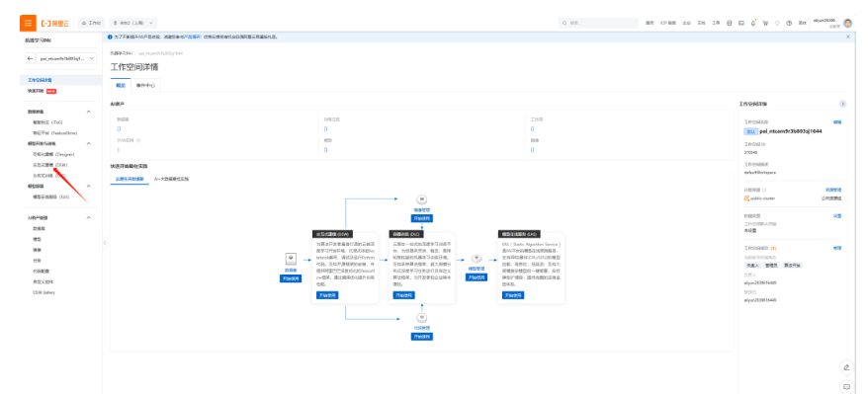Click the 编辑 link beside workspace name
Screen dimensions: 868x394
837,121
